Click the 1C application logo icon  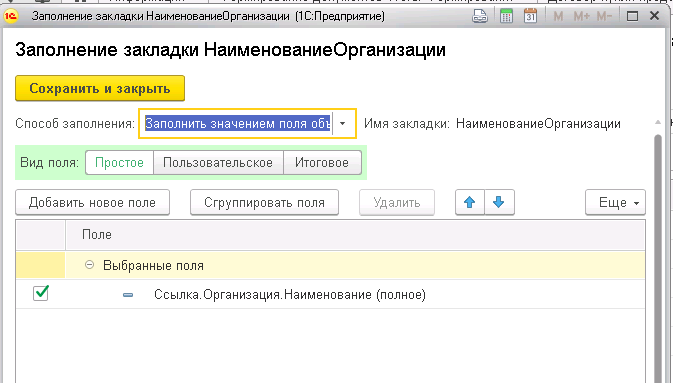pos(11,16)
